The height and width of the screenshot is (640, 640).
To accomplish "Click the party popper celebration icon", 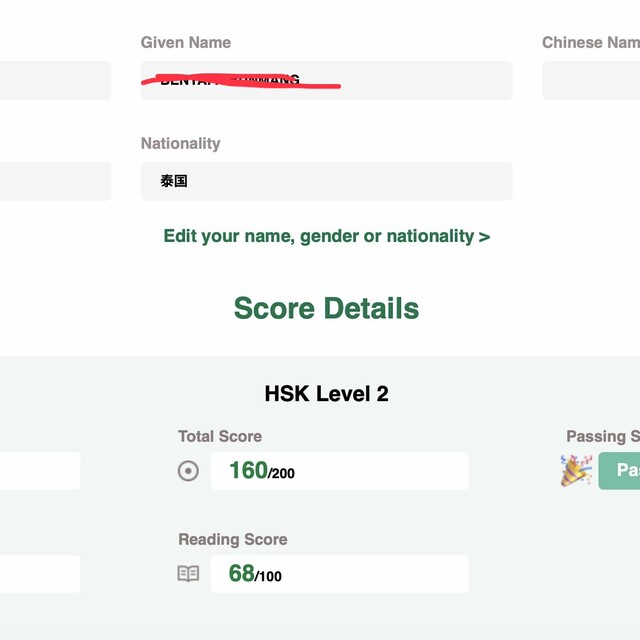I will click(x=576, y=470).
